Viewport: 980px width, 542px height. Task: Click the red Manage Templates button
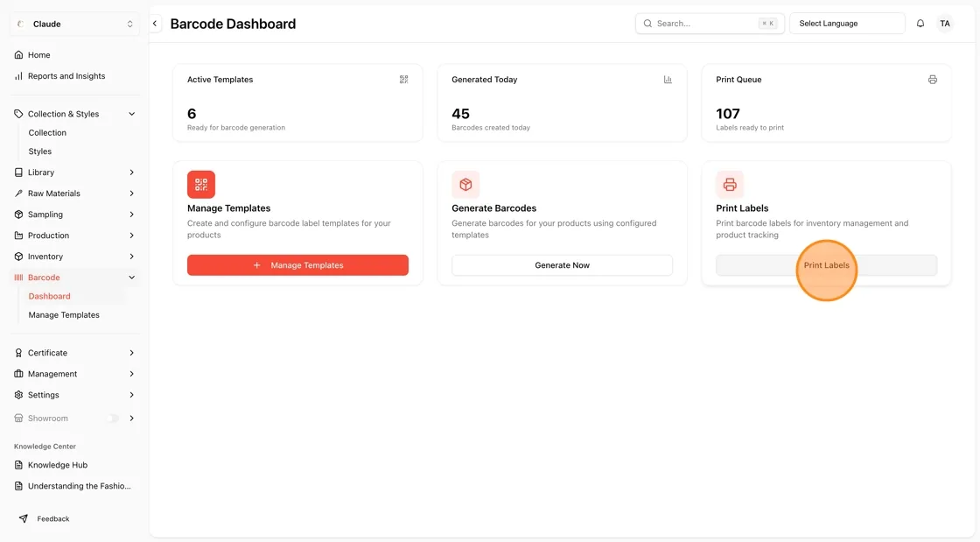(x=297, y=265)
